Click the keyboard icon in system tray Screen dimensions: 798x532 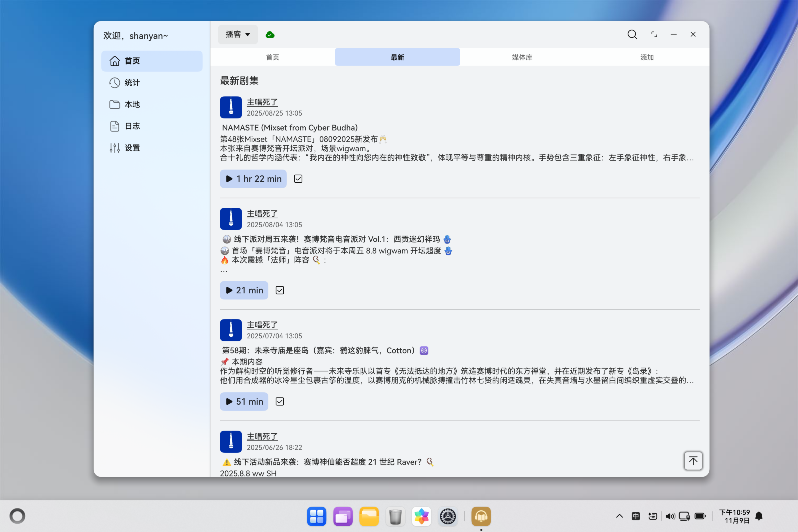[x=653, y=516]
